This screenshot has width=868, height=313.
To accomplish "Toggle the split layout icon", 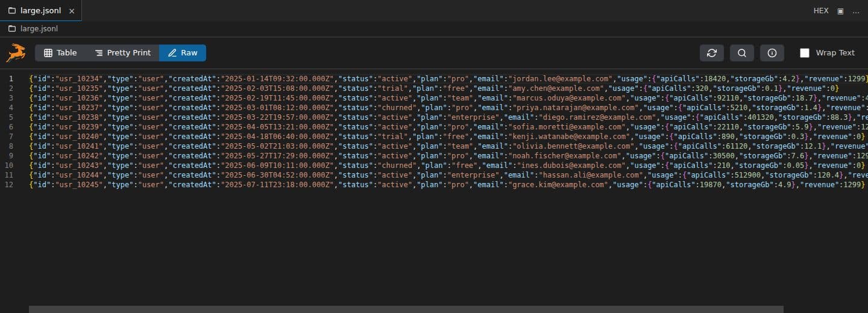I will click(840, 11).
